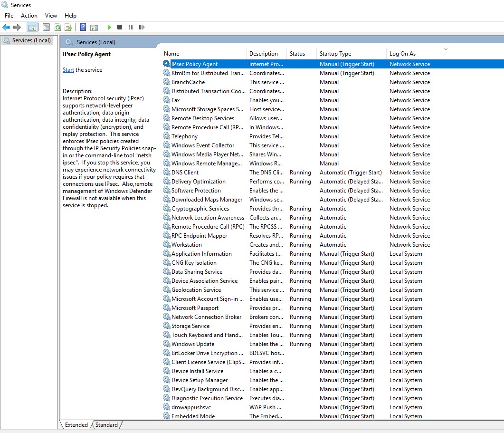Select the Distributed Transaction Coo... service row

[x=333, y=91]
